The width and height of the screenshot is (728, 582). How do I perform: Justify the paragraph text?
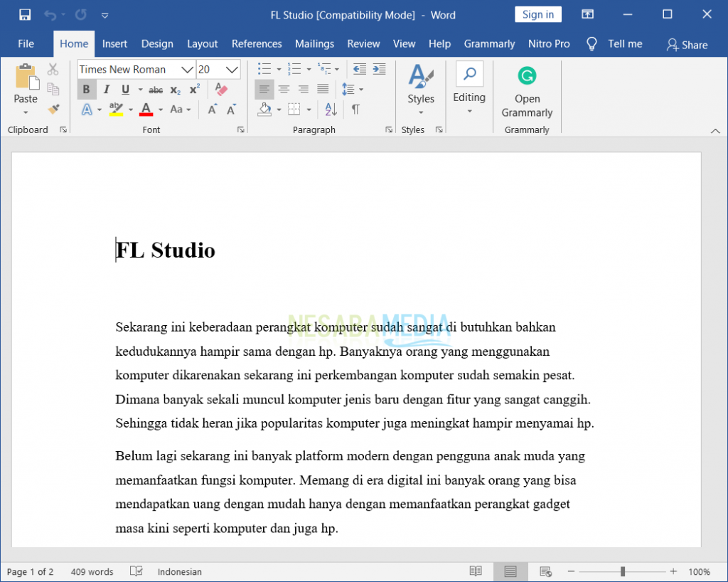pos(323,89)
